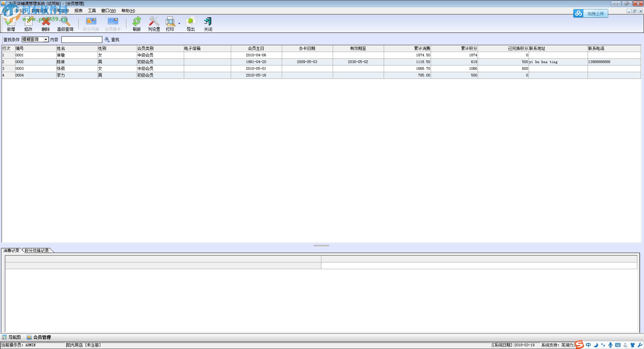This screenshot has height=349, width=644.
Task: Open the 导航图 bottom tab
Action: pyautogui.click(x=12, y=337)
